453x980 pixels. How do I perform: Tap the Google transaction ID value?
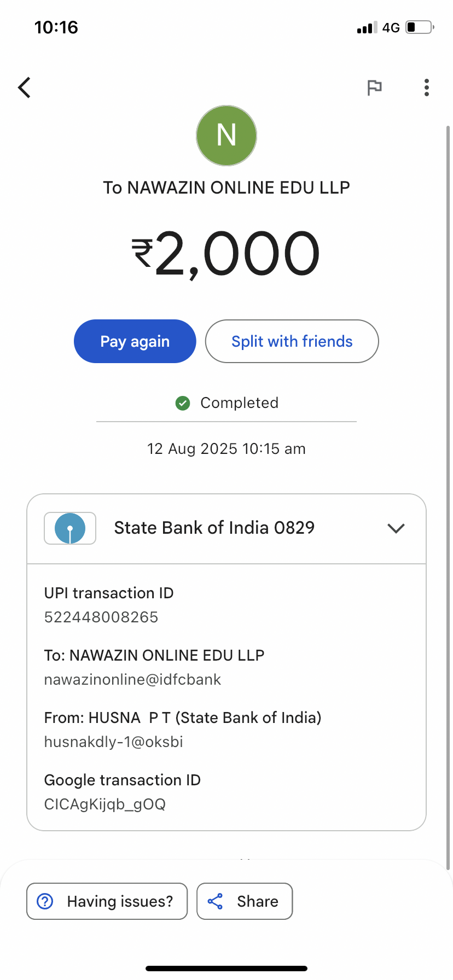coord(104,804)
